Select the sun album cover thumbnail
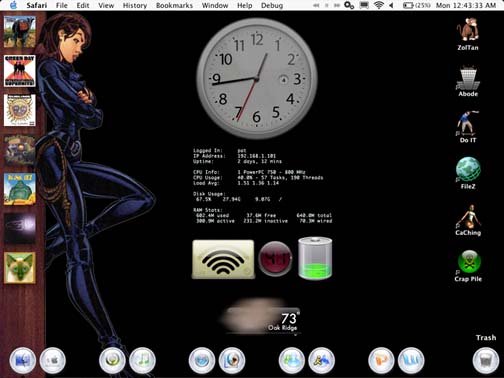This screenshot has width=504, height=378. click(20, 110)
